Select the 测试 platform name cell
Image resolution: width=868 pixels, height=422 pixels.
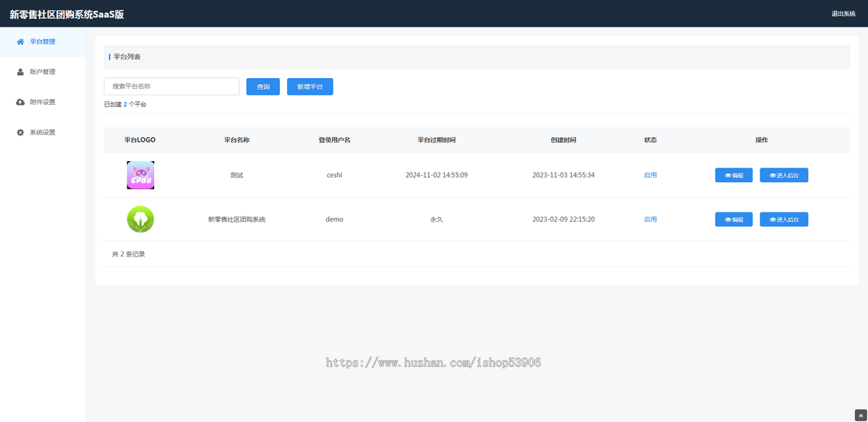(x=237, y=176)
